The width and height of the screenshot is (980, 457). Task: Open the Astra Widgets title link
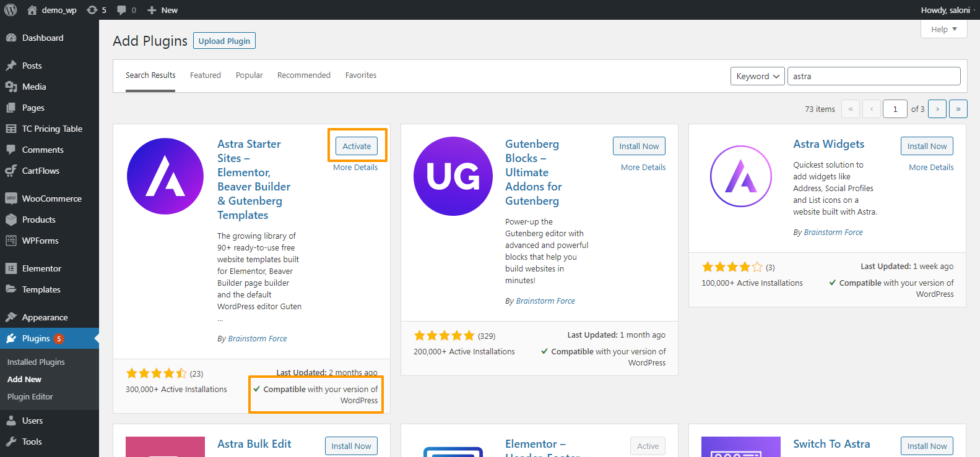(x=829, y=144)
